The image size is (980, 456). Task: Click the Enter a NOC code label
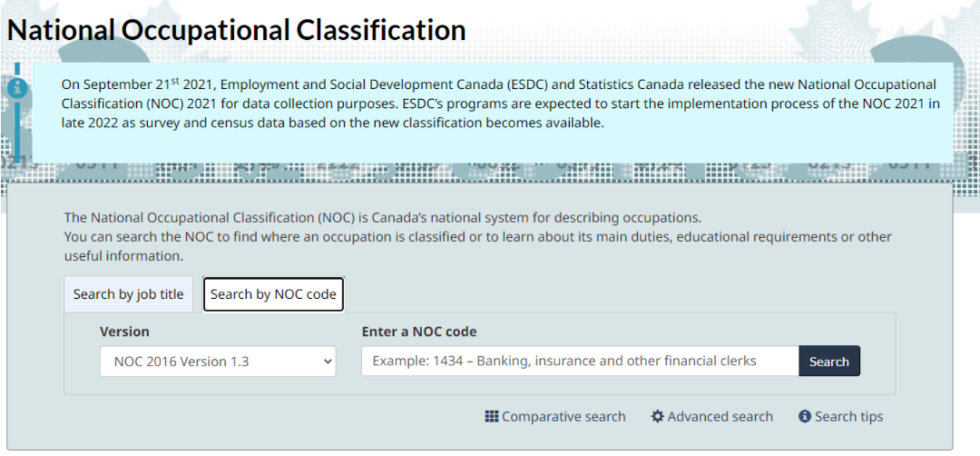tap(419, 332)
